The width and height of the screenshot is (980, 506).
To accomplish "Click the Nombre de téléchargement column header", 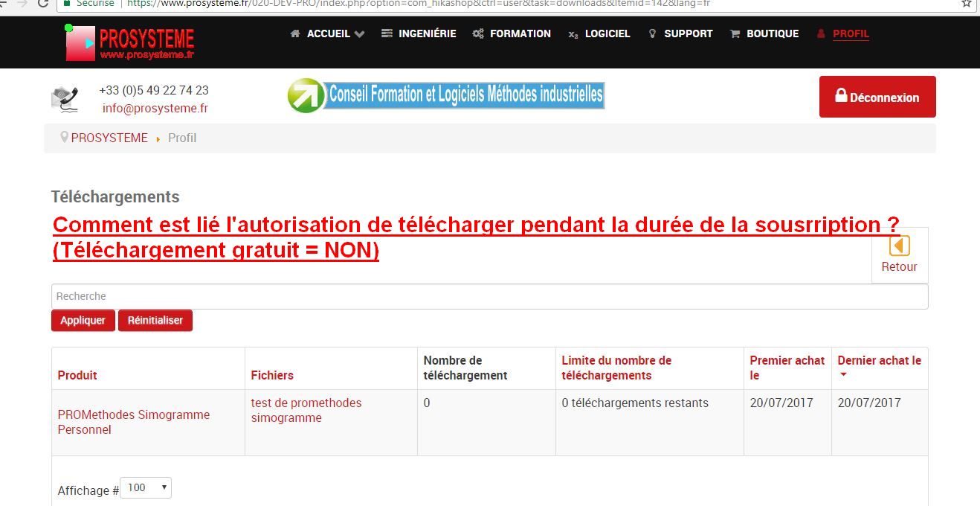I will click(465, 368).
